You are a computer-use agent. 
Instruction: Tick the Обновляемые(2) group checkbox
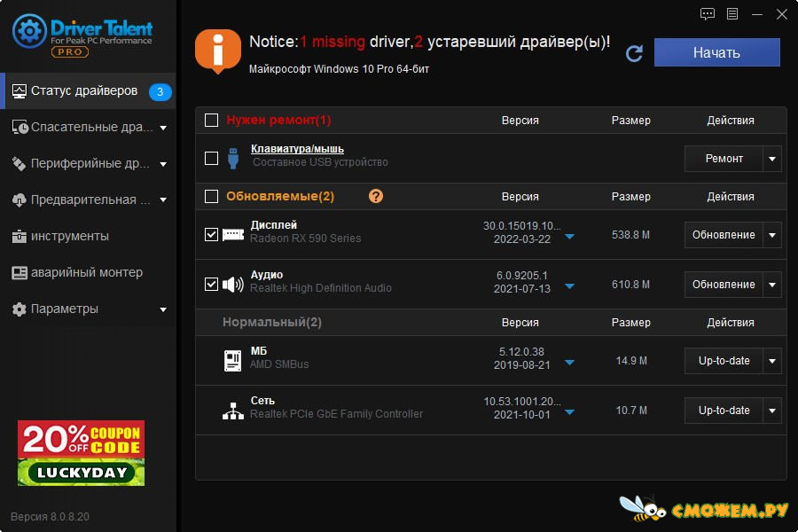(211, 197)
